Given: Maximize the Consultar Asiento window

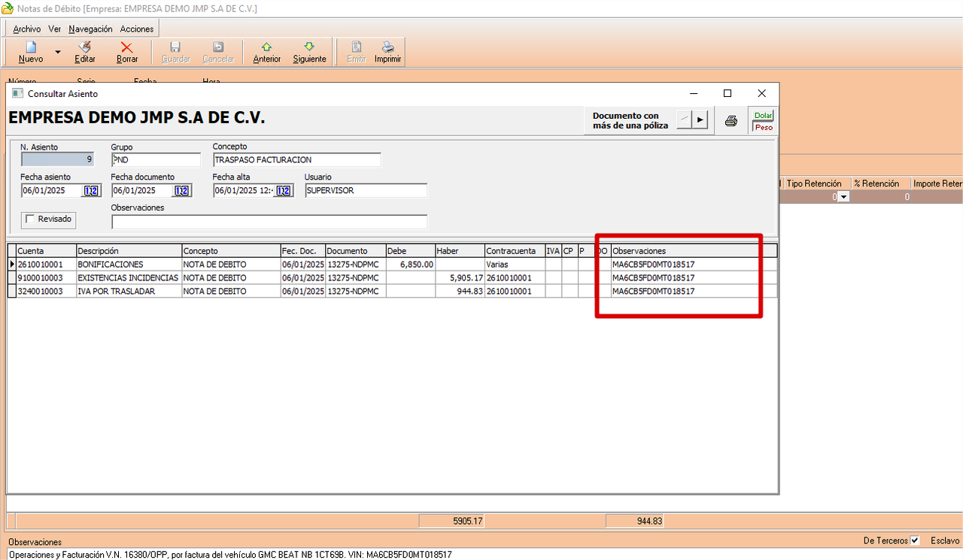Looking at the screenshot, I should tap(728, 94).
